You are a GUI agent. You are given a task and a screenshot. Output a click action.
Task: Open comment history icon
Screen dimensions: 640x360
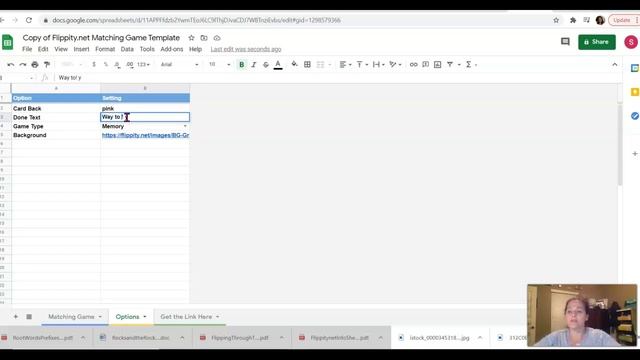point(565,42)
